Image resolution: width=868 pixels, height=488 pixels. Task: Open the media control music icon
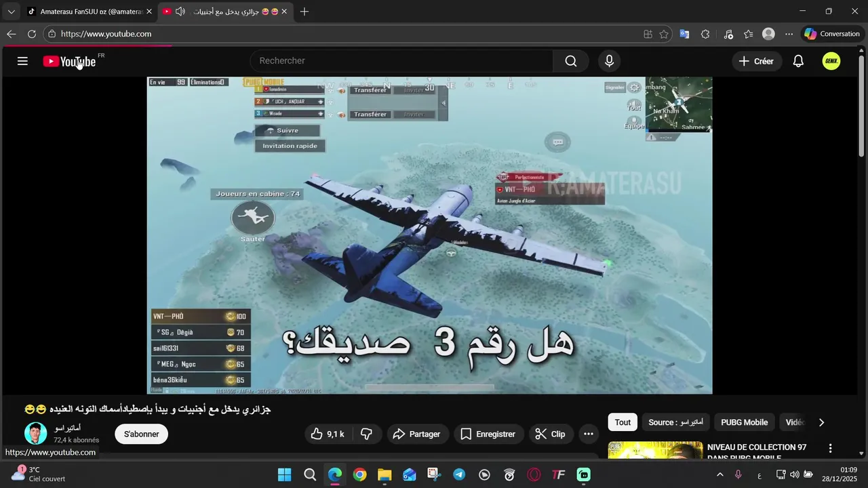[x=728, y=34]
